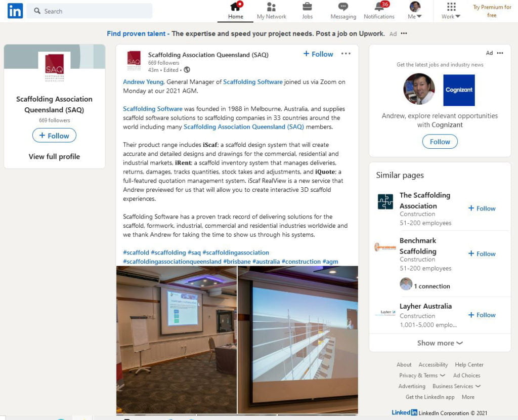This screenshot has width=518, height=420.
Task: Click the globe visibility icon on the post
Action: pos(187,70)
